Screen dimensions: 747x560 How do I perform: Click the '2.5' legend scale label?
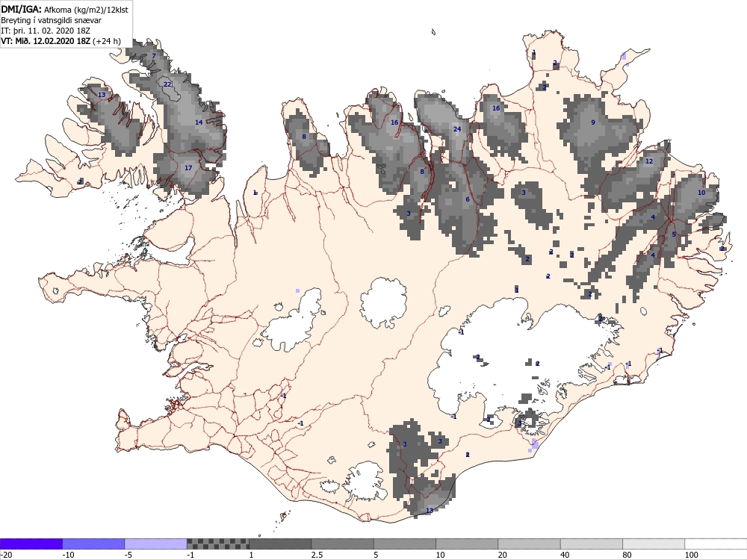tap(317, 555)
